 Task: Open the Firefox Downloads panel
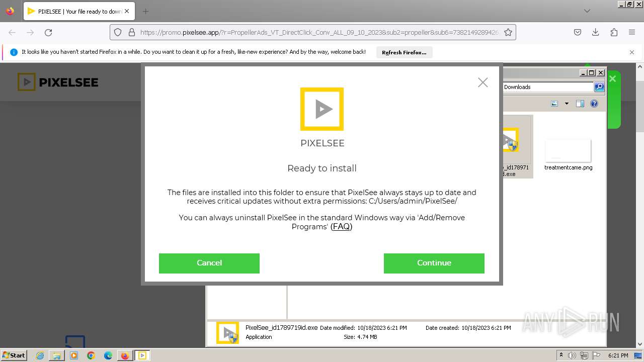(596, 32)
